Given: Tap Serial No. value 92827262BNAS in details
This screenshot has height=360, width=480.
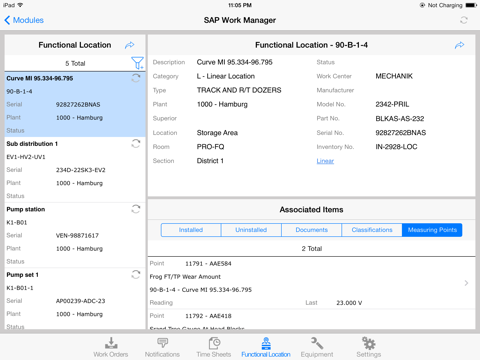Looking at the screenshot, I should click(x=401, y=133).
